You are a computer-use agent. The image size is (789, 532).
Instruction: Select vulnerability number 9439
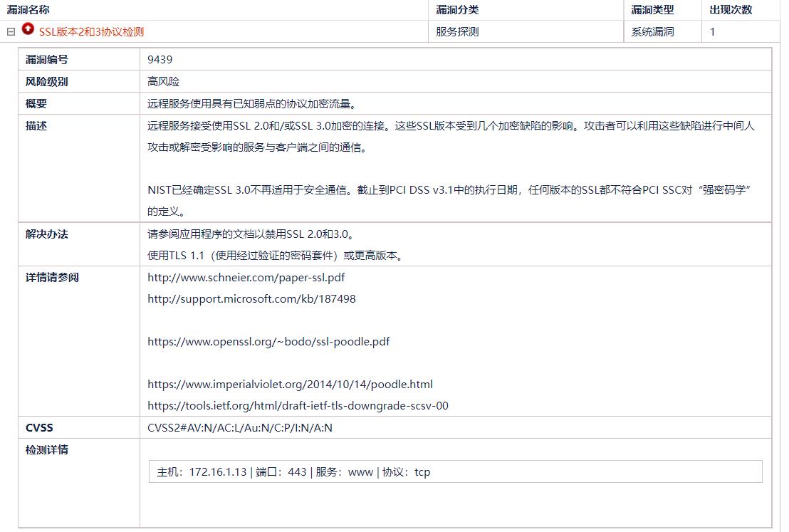pos(160,59)
